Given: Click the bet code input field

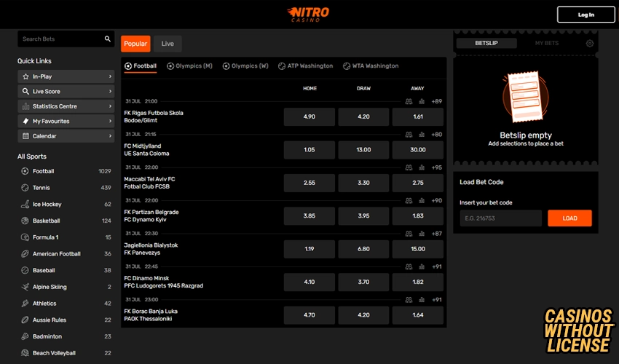Looking at the screenshot, I should (x=500, y=218).
